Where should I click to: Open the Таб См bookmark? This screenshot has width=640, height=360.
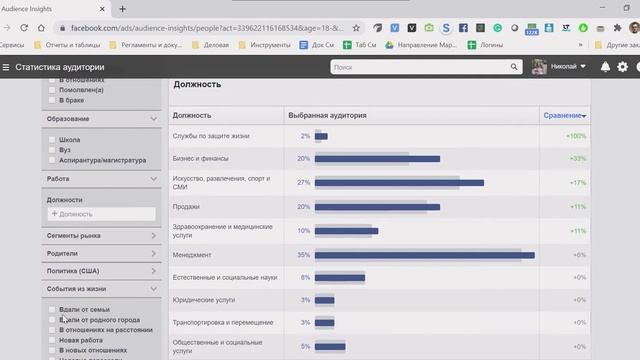click(360, 45)
